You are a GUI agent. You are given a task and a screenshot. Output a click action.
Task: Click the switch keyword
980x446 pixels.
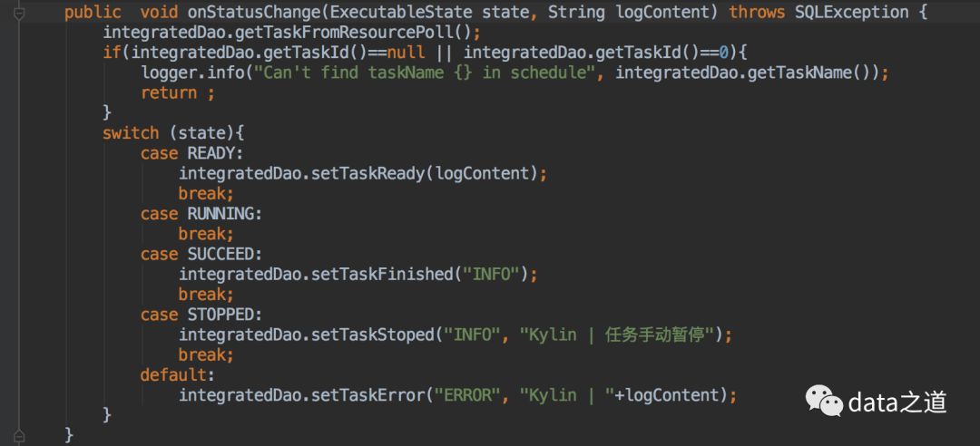tap(132, 133)
